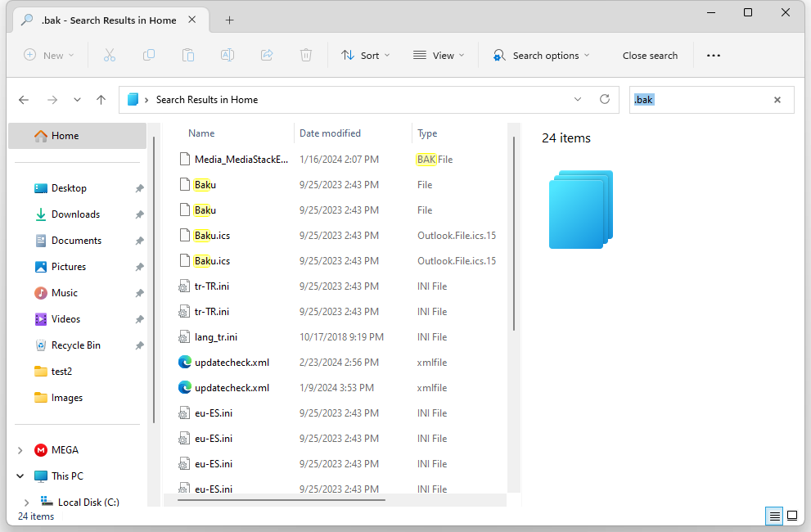Click the Share icon
This screenshot has width=811, height=532.
[267, 55]
